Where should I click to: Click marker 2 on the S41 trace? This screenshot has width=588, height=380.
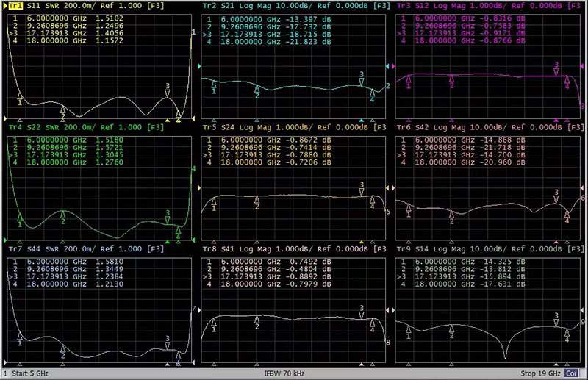(x=257, y=321)
